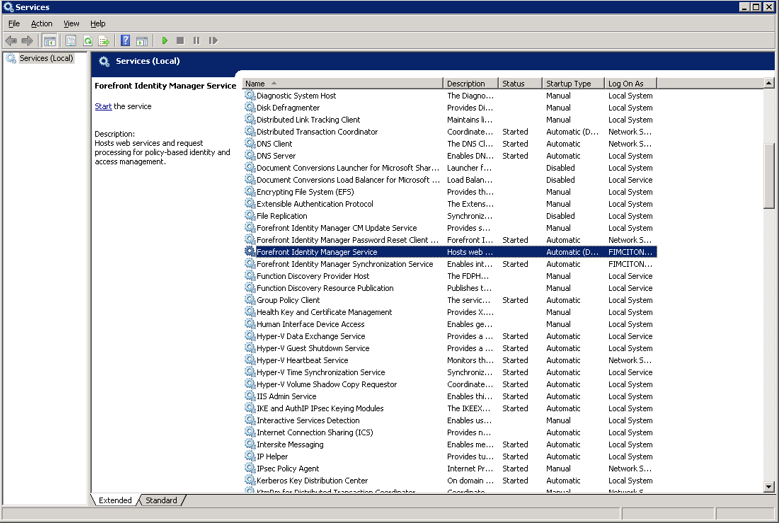The height and width of the screenshot is (525, 781).
Task: Select Forefront Identity Manager Synchronization Service row
Action: coord(450,264)
